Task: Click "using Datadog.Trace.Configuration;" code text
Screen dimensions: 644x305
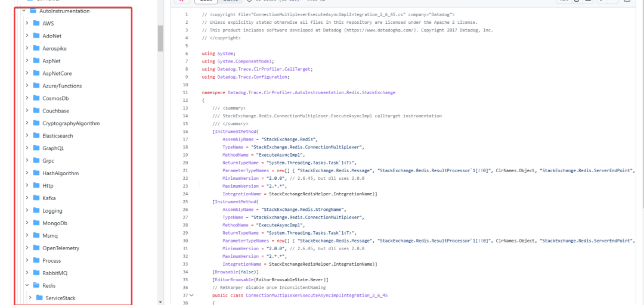Action: (x=246, y=77)
